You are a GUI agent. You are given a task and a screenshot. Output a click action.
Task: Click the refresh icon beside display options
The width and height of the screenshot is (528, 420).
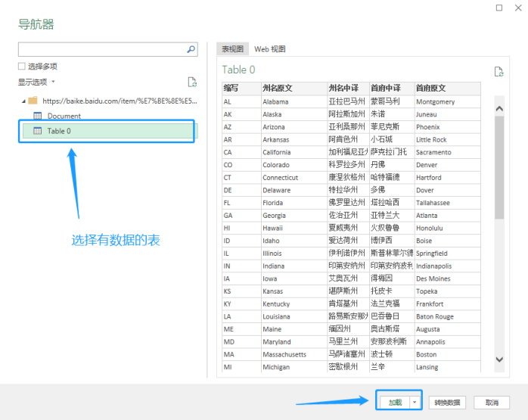click(192, 82)
